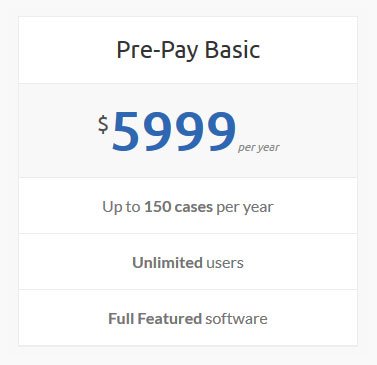
Task: Click the Pre-Pay Basic plan title
Action: (188, 50)
